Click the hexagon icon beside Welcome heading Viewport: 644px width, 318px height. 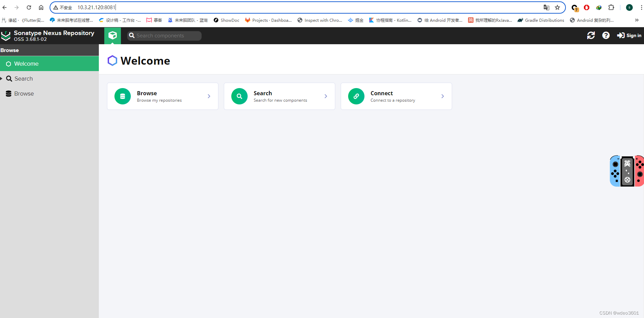click(x=112, y=61)
